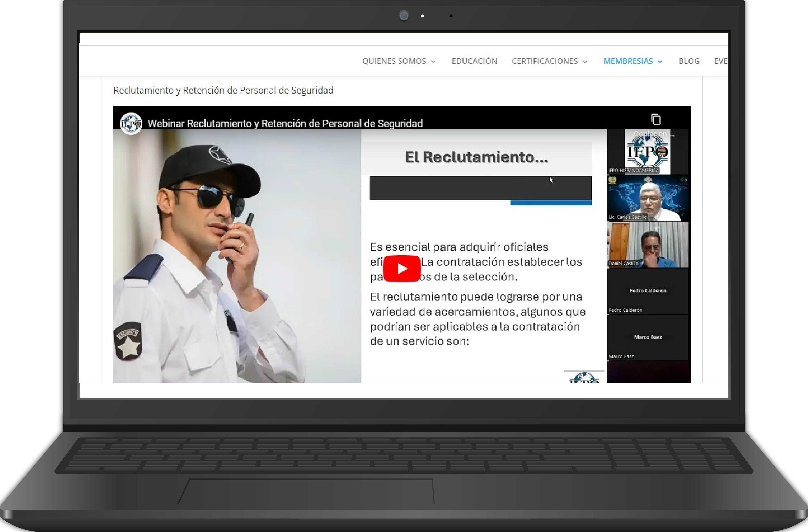The height and width of the screenshot is (532, 808).
Task: Select Lic. Carlos Castillo's video tile
Action: tap(648, 198)
